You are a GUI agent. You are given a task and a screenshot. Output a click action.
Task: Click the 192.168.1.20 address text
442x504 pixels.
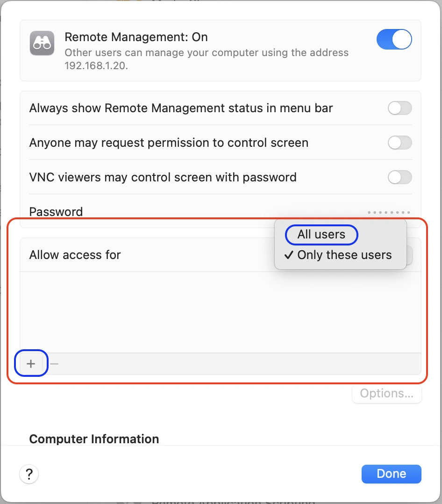[96, 65]
